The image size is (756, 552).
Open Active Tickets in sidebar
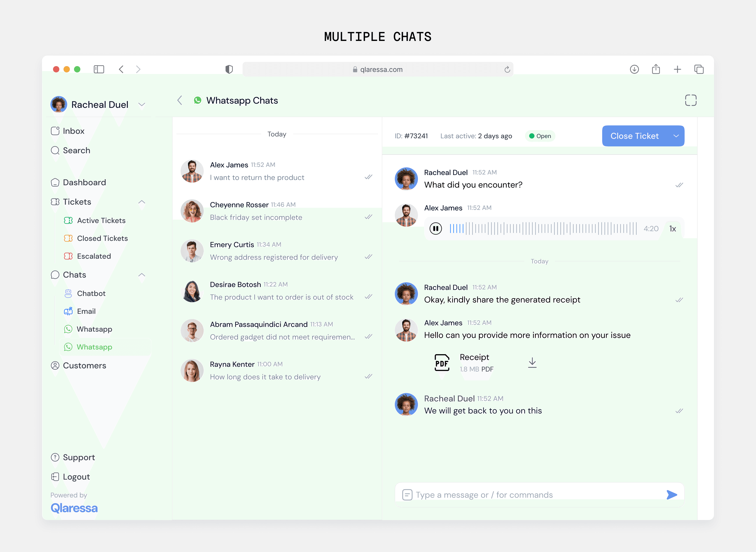click(101, 221)
